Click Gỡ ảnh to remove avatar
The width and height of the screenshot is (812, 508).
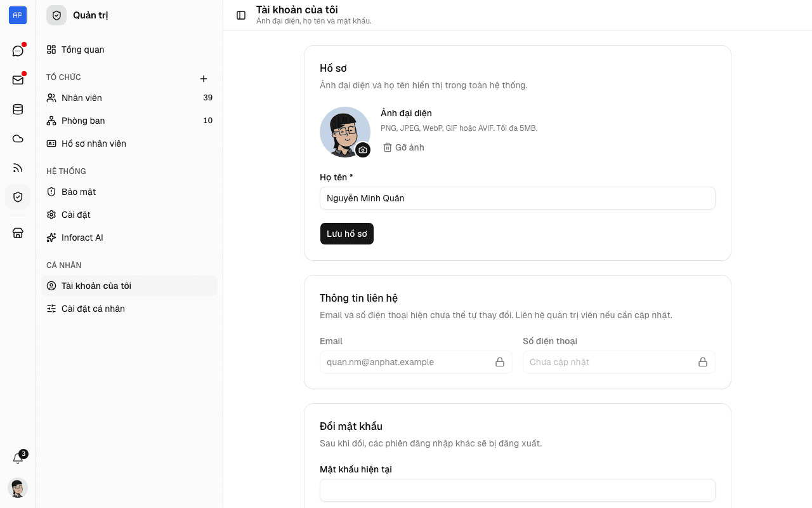(403, 147)
